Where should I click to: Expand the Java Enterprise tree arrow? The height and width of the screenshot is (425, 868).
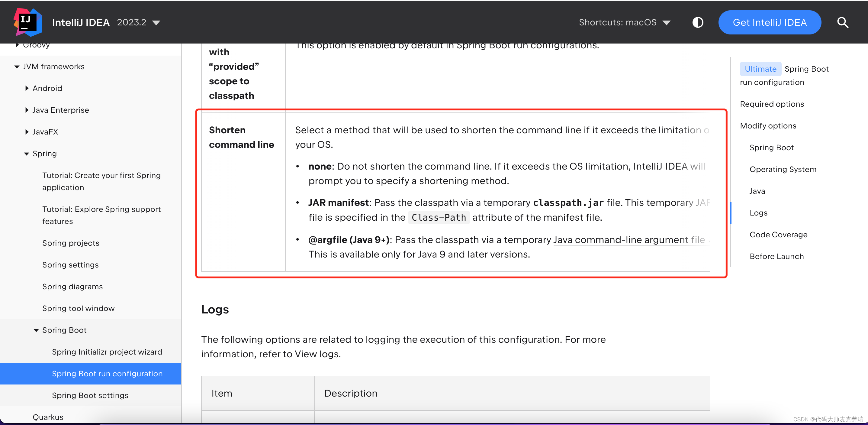pyautogui.click(x=27, y=110)
